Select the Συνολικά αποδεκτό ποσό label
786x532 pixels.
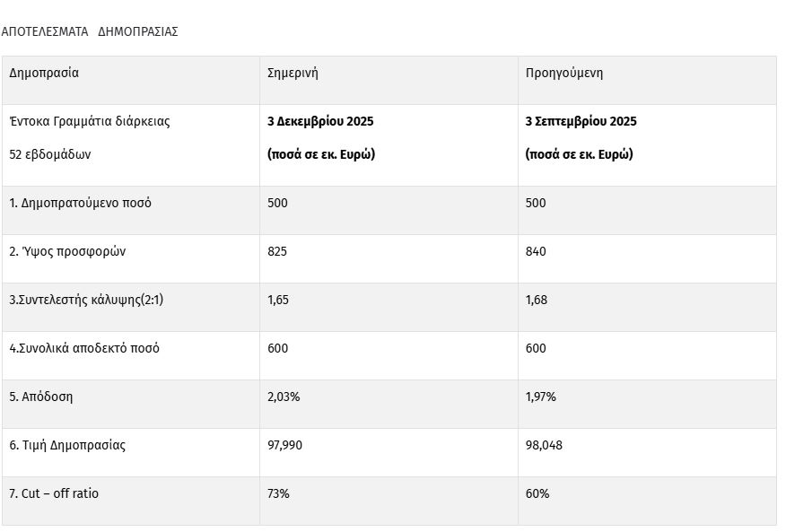tap(84, 348)
